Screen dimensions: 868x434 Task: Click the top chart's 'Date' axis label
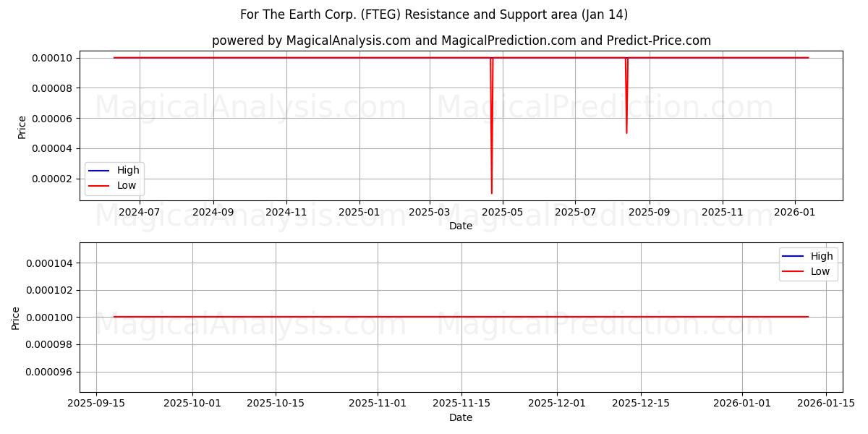click(461, 226)
